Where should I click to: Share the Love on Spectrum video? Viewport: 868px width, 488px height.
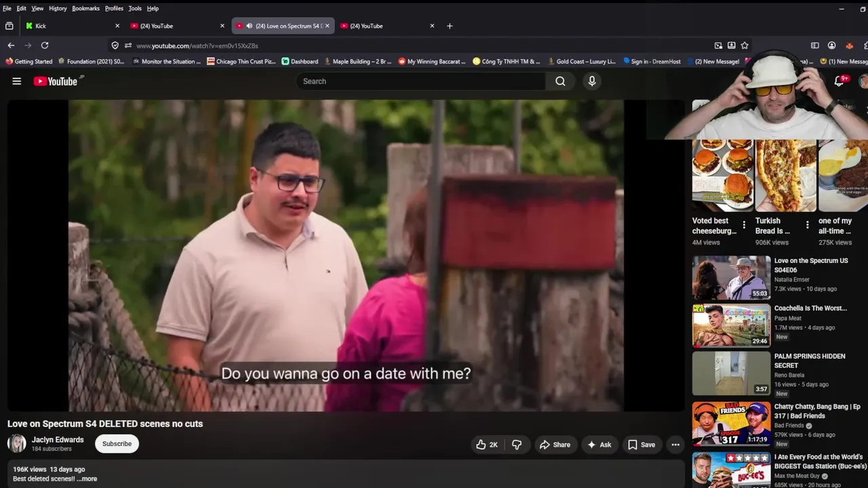point(555,445)
